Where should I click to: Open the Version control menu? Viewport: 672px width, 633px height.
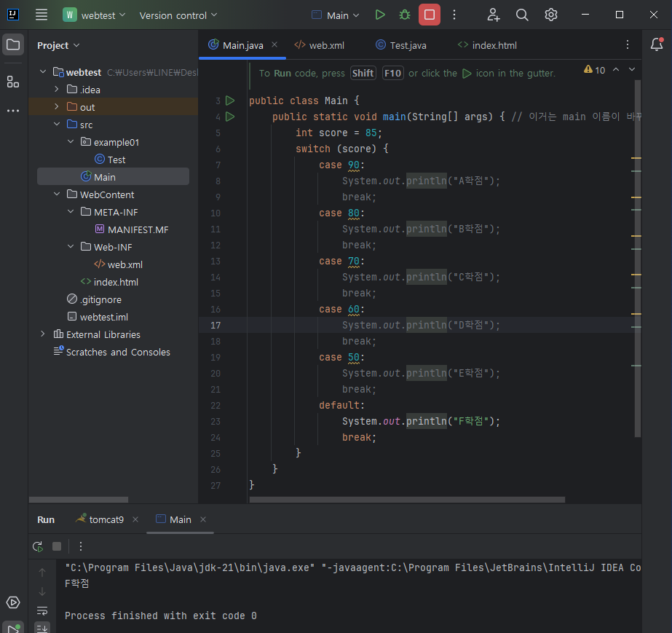pyautogui.click(x=178, y=15)
